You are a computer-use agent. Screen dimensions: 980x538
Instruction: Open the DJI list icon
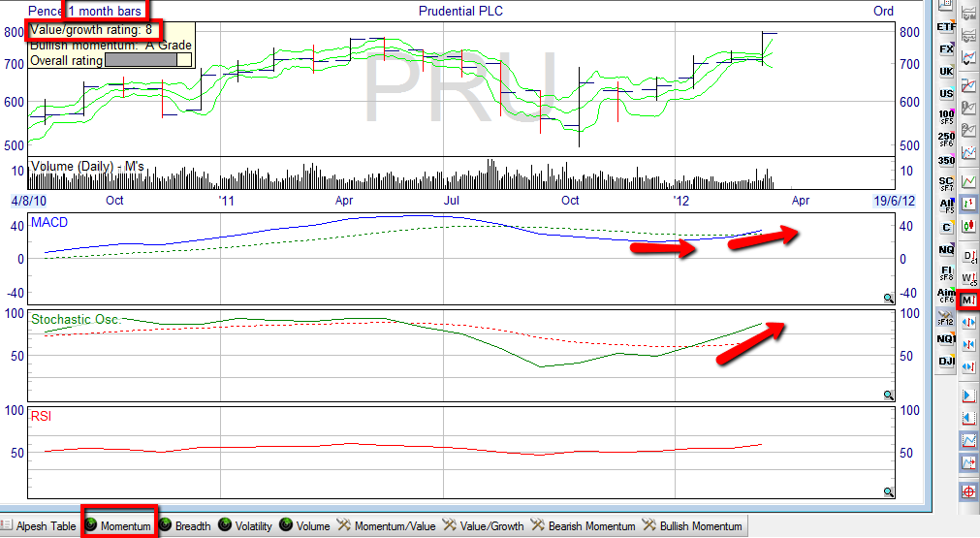[946, 362]
